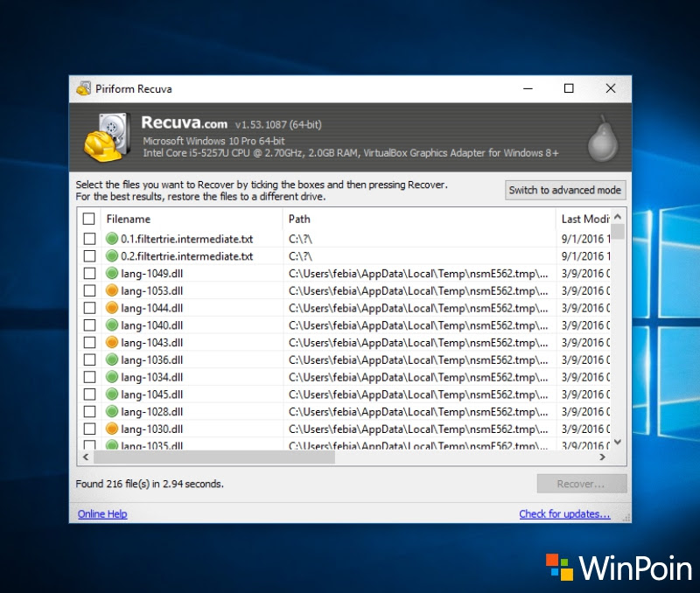Tick checkbox for lang-1030.dll
The image size is (700, 593).
pyautogui.click(x=89, y=429)
